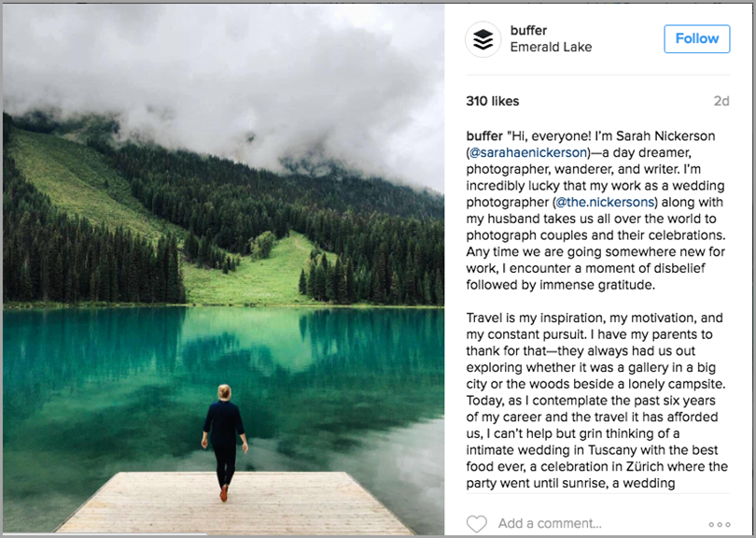Select the Emerald Lake photo
This screenshot has height=538, width=756.
click(224, 271)
